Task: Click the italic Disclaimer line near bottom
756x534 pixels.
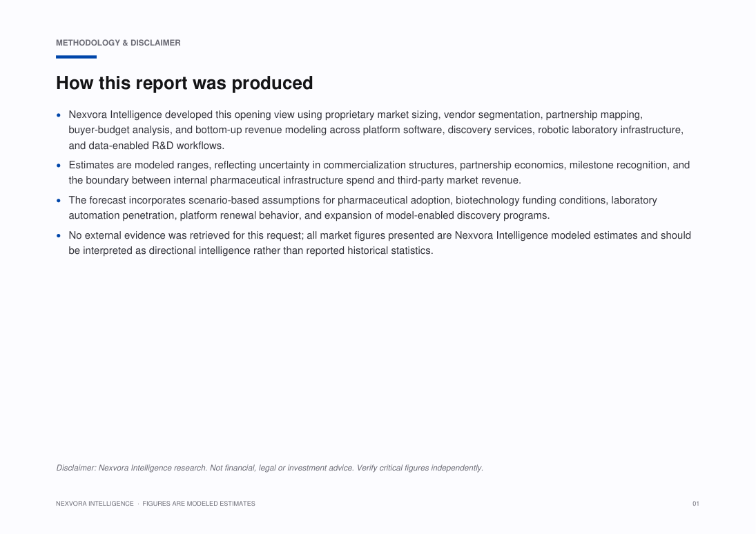Action: click(x=269, y=468)
